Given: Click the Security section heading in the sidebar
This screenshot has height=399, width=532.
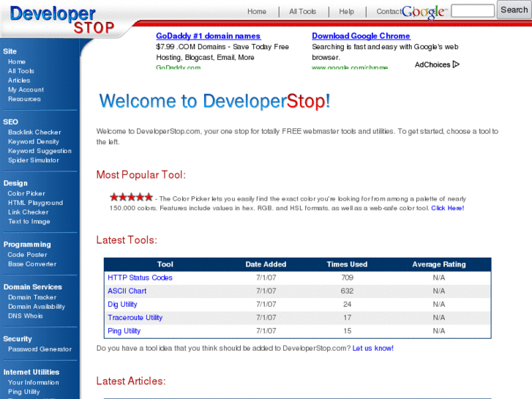Looking at the screenshot, I should [18, 339].
